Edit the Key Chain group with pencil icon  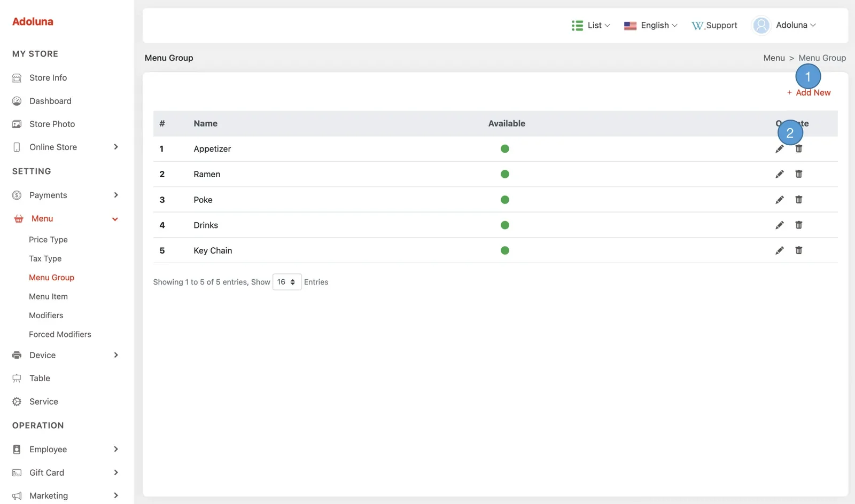pos(780,250)
